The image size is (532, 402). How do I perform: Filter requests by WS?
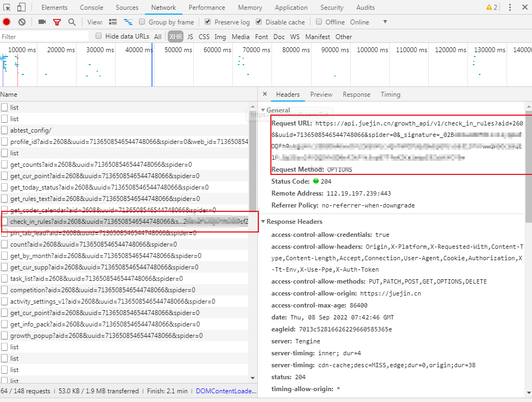[295, 37]
